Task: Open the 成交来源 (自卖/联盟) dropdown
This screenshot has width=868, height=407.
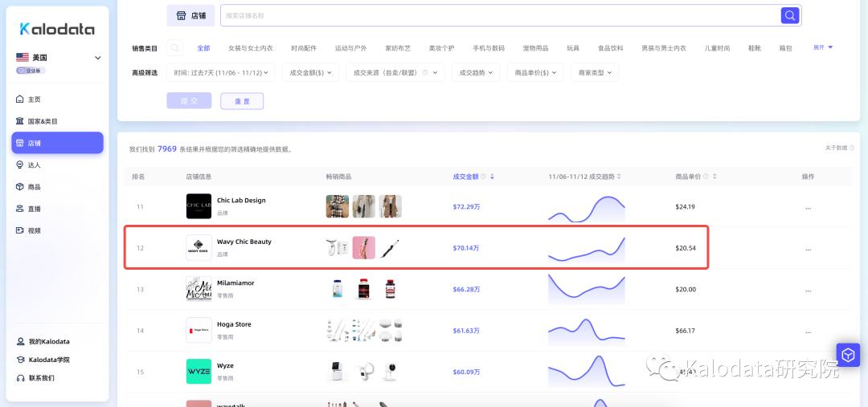Action: 395,72
